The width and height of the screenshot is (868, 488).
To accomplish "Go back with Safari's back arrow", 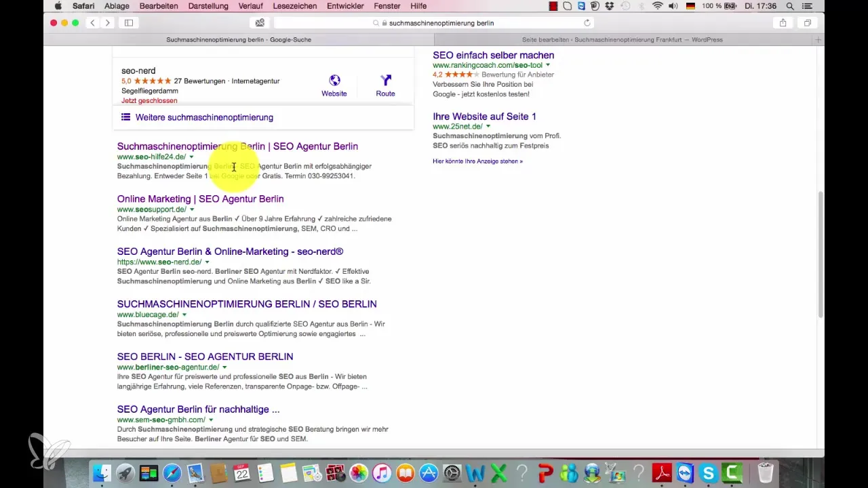I will point(93,22).
